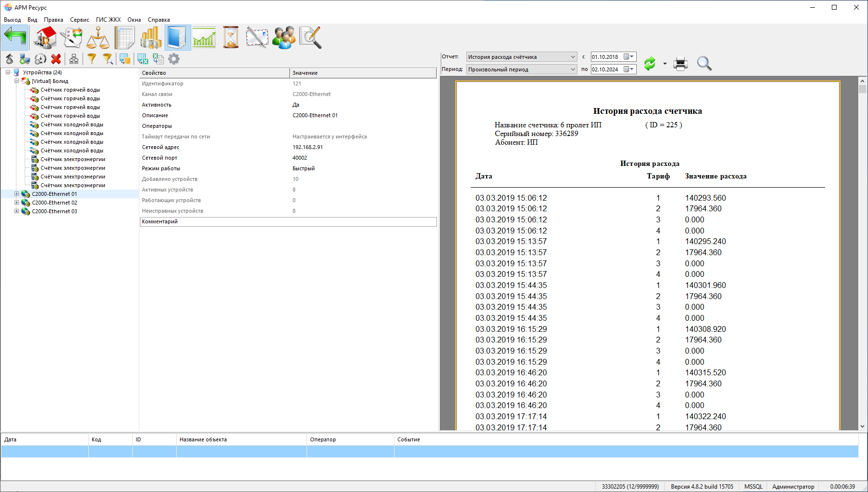Image resolution: width=868 pixels, height=492 pixels.
Task: Refresh the report with green arrows icon
Action: tap(650, 63)
